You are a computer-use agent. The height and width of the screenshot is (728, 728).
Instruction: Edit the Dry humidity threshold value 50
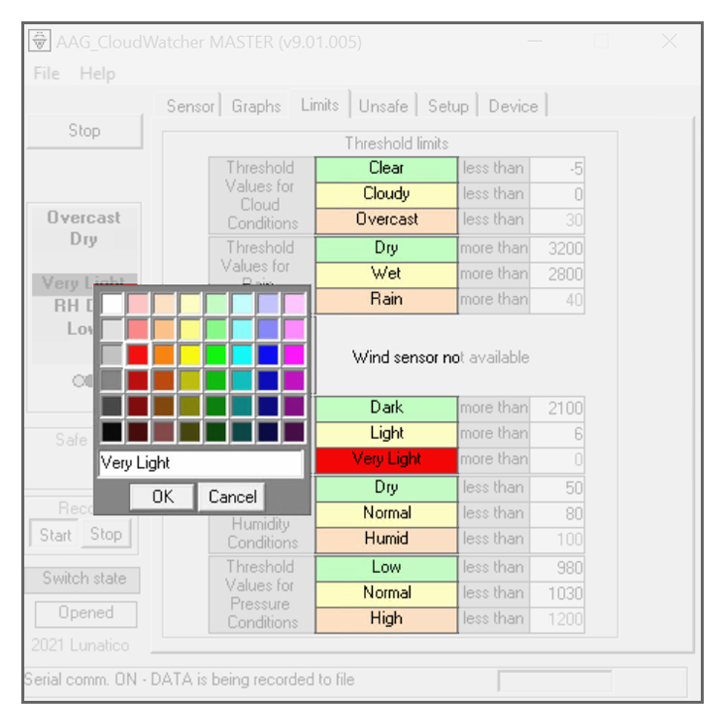(x=557, y=488)
